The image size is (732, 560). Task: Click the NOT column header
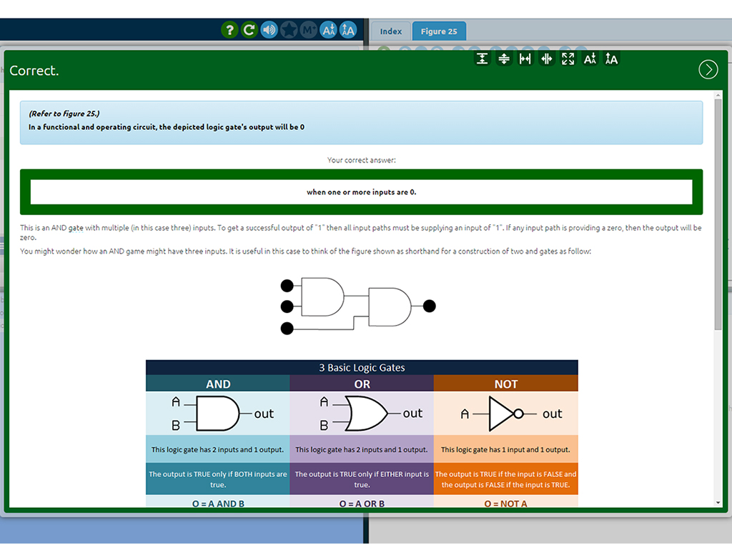click(506, 384)
